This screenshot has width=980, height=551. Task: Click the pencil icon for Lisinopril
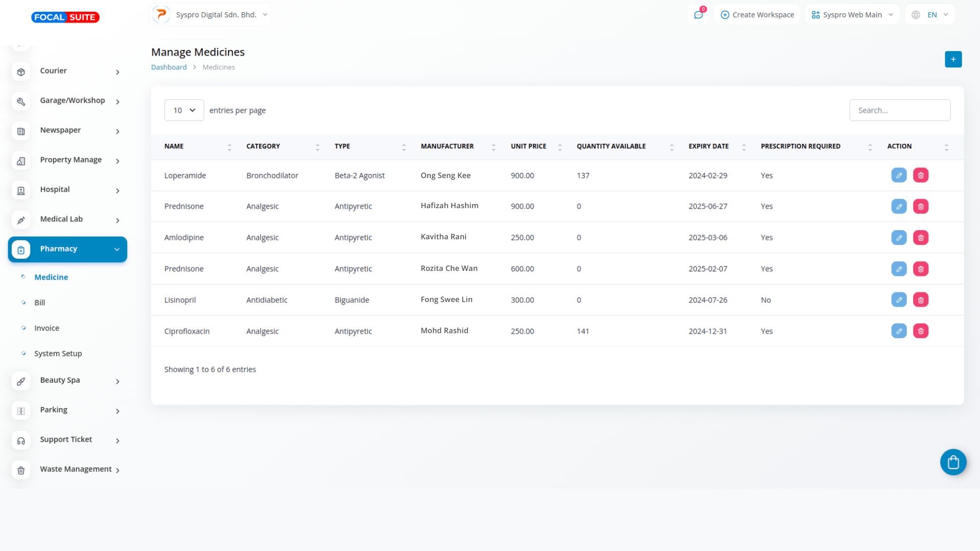(899, 300)
